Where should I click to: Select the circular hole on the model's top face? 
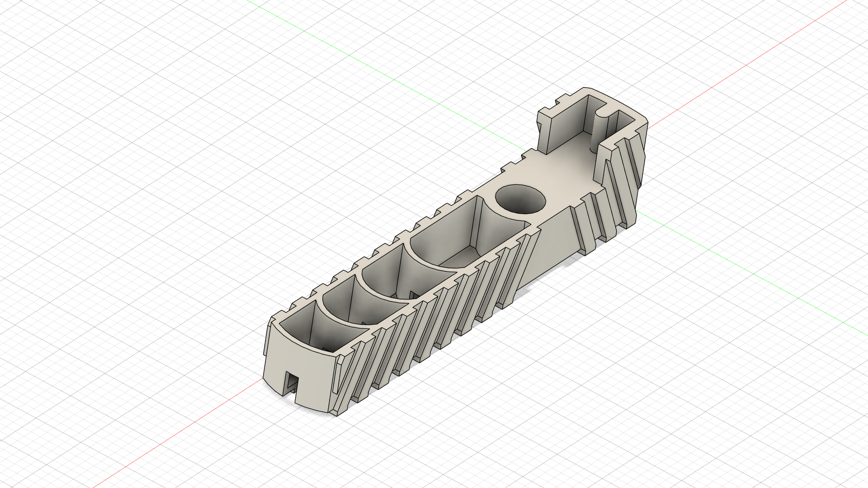(520, 199)
